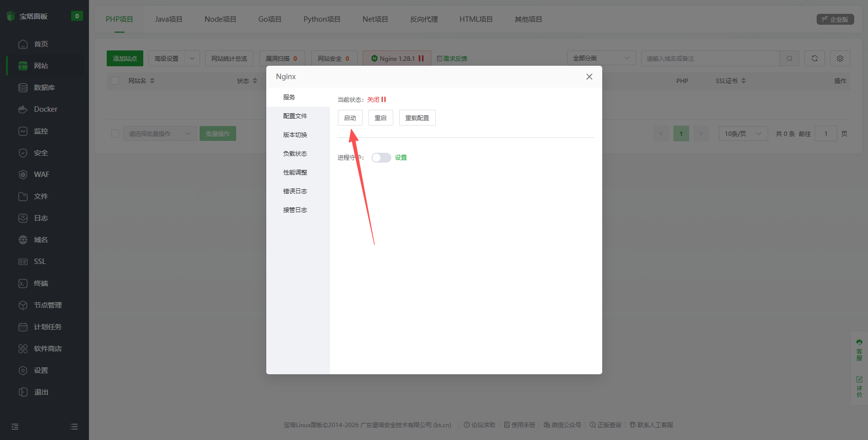Switch to the HTML项目 tab
Image resolution: width=868 pixels, height=440 pixels.
click(x=476, y=19)
